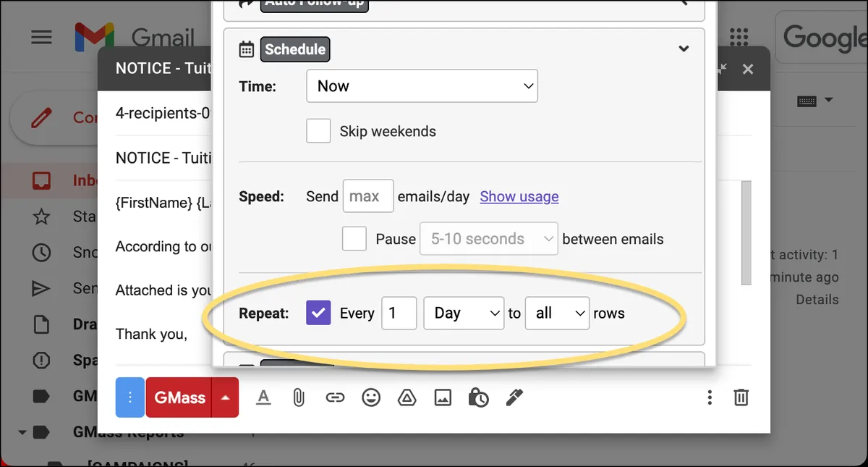This screenshot has width=868, height=467.
Task: Click the calendar icon next to Schedule
Action: click(247, 49)
